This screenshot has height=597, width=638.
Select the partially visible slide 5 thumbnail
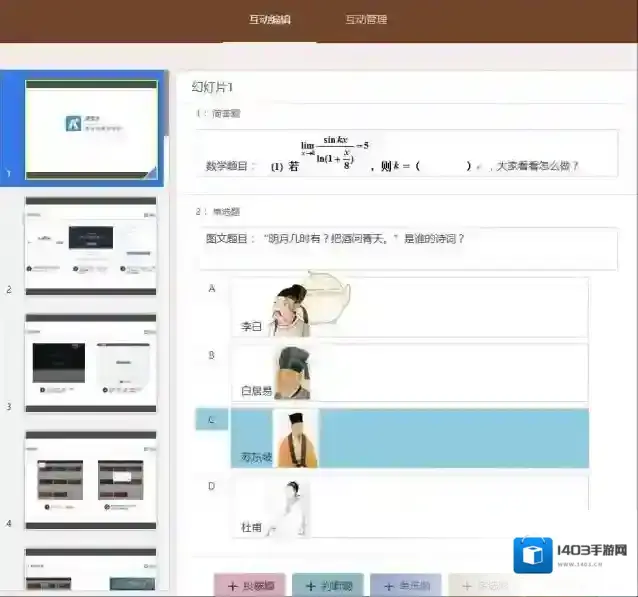[91, 569]
